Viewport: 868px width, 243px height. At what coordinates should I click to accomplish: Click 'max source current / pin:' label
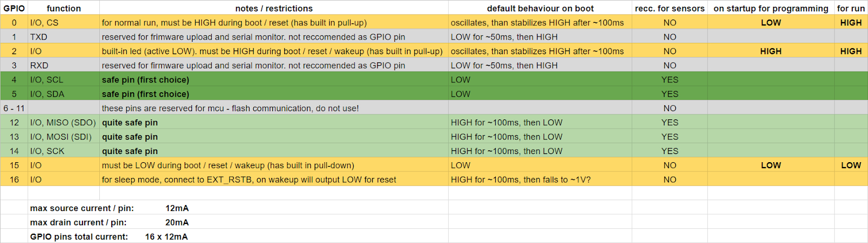pos(82,208)
